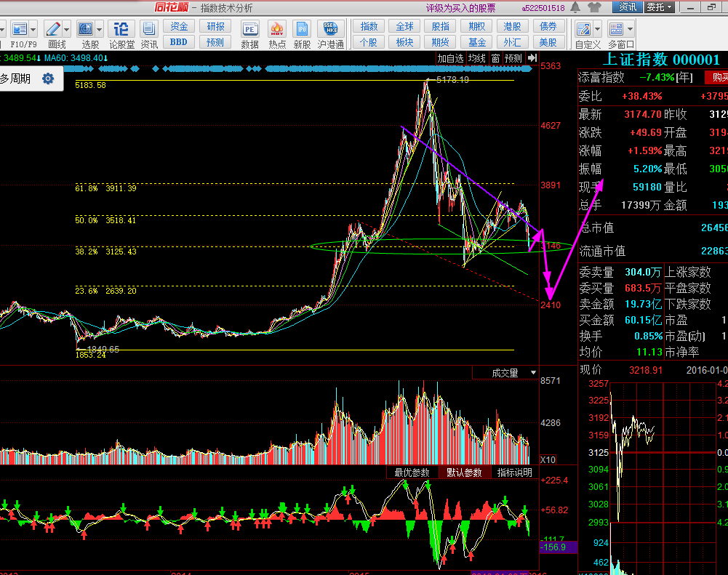
Task: Click the 上证指数 000001 title
Action: click(661, 60)
